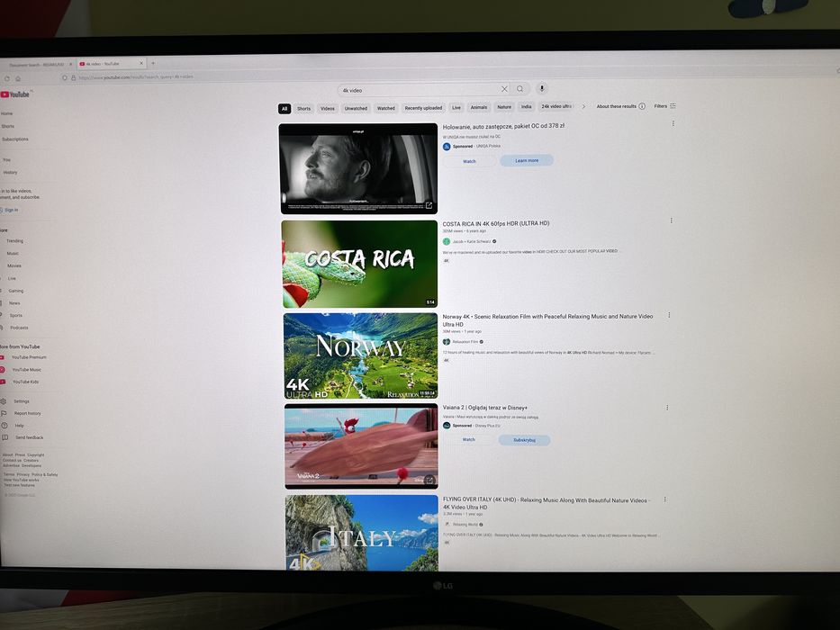Screen dimensions: 840x630
Task: Select the Animals filter chip
Action: coord(478,107)
